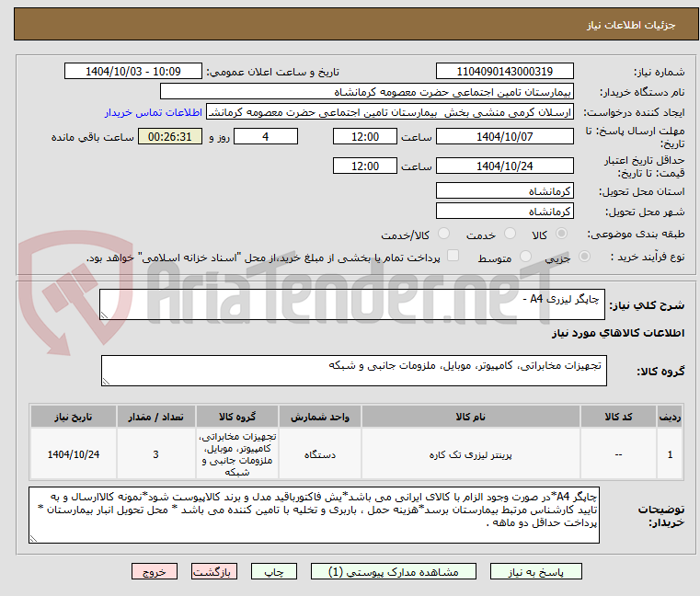This screenshot has height=596, width=700.
Task: Click the تعداد / مقدار column header
Action: (x=155, y=417)
